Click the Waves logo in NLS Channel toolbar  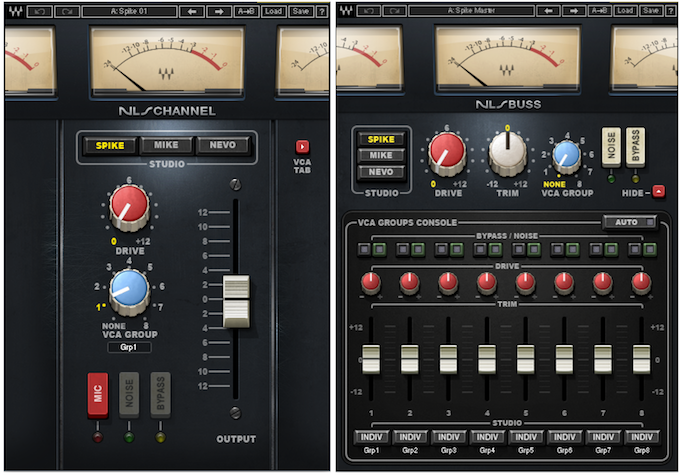(16, 11)
